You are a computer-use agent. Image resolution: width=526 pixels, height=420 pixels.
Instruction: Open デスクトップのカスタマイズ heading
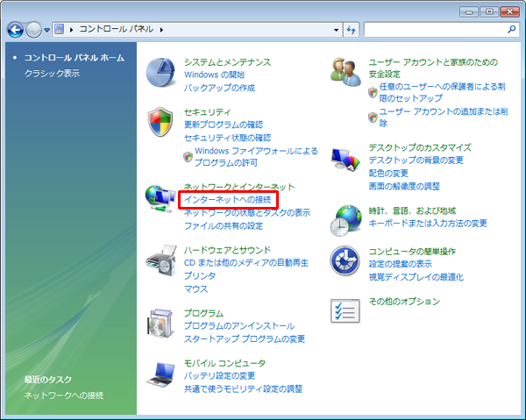pos(420,147)
